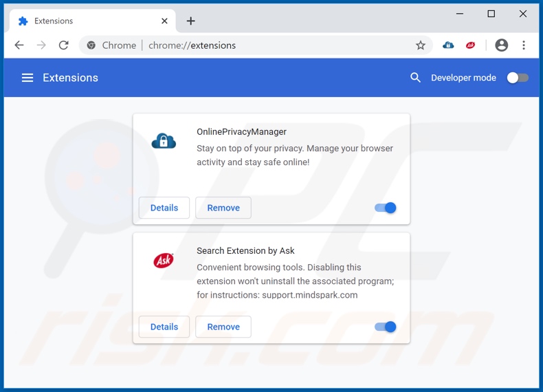Viewport: 543px width, 392px height.
Task: Click the browser forward arrow
Action: click(41, 45)
